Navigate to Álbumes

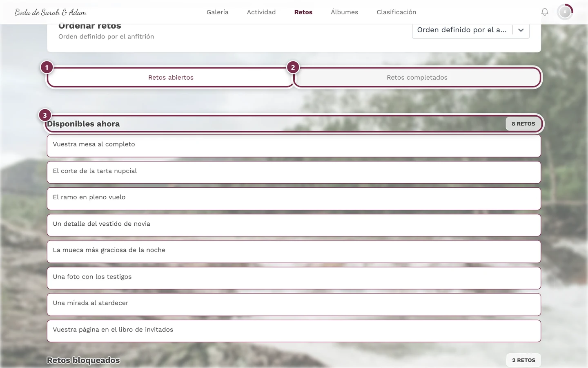(x=345, y=12)
